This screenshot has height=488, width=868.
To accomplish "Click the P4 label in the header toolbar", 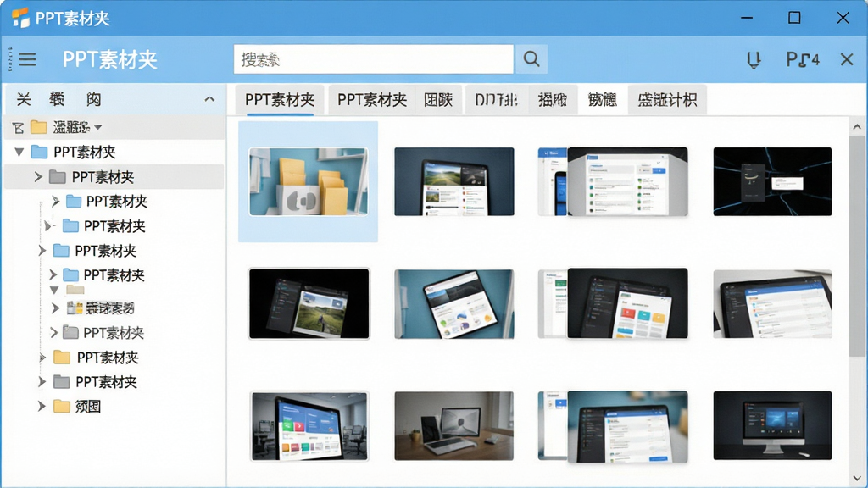I will [803, 59].
